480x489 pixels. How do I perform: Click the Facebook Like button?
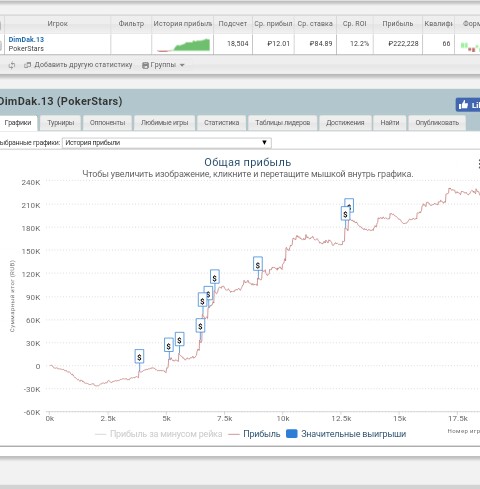click(468, 105)
